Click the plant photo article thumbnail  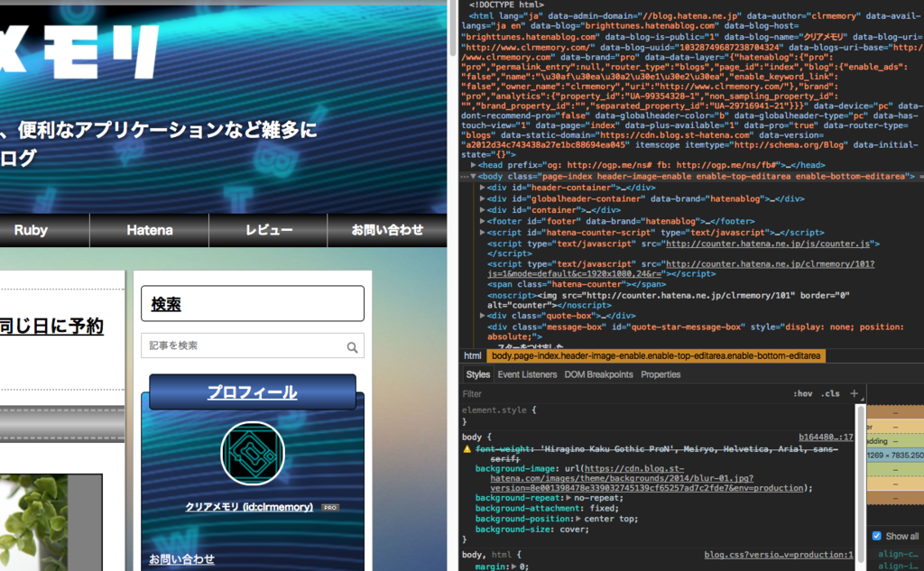(51, 522)
